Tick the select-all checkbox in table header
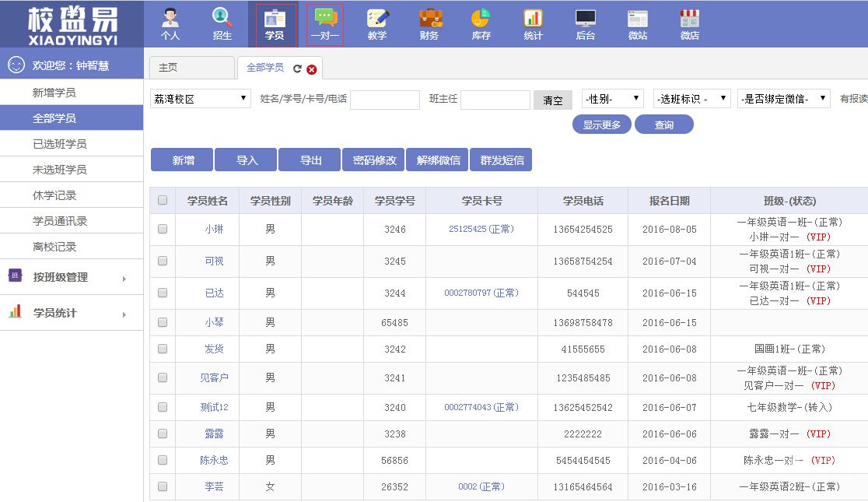The width and height of the screenshot is (868, 502). 163,201
